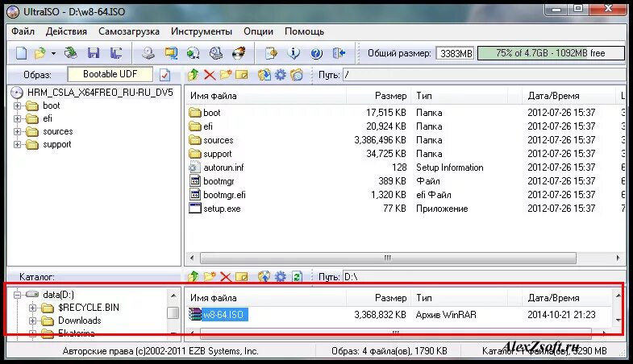Expand the support folder tree node

click(17, 144)
